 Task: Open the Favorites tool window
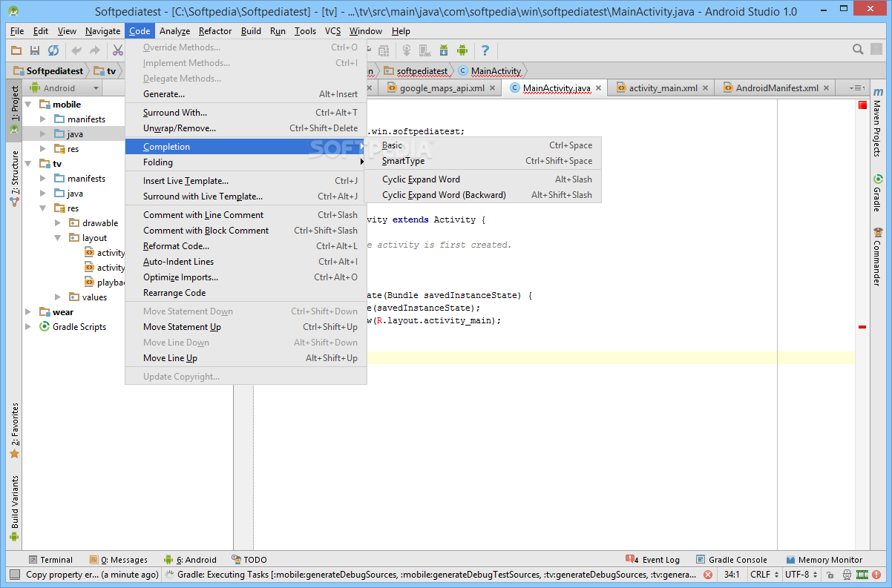point(14,430)
